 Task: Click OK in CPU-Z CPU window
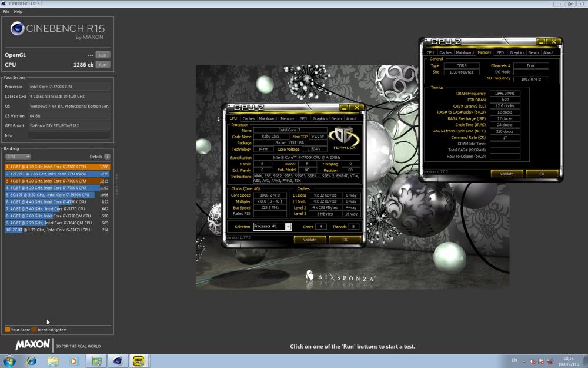(x=345, y=240)
